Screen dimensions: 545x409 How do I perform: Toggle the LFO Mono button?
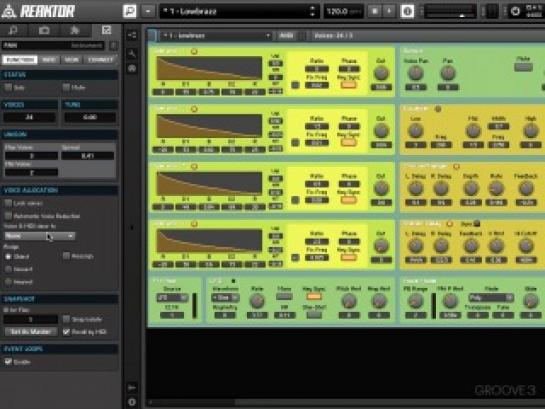tap(284, 297)
